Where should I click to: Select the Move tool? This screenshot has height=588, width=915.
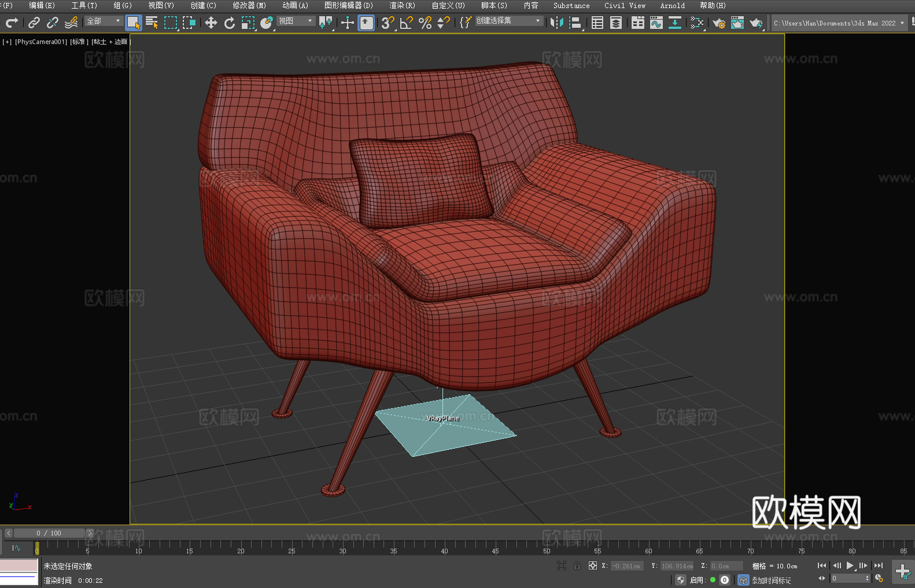point(211,23)
